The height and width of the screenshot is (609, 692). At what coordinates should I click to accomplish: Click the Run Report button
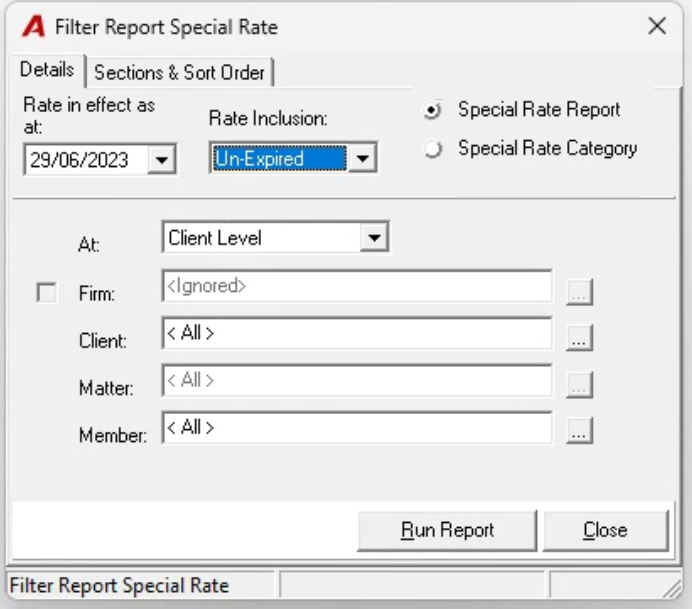tap(447, 531)
